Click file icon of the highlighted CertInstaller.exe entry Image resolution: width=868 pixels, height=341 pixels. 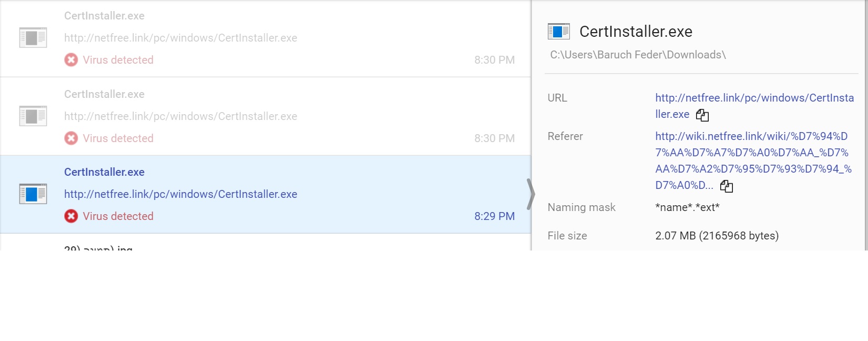tap(33, 194)
